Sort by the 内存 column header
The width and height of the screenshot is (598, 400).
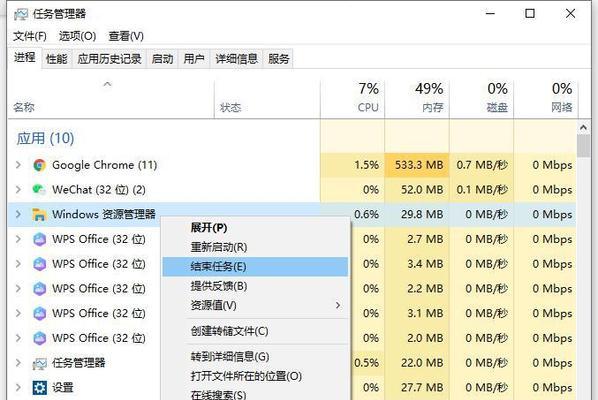tap(417, 98)
